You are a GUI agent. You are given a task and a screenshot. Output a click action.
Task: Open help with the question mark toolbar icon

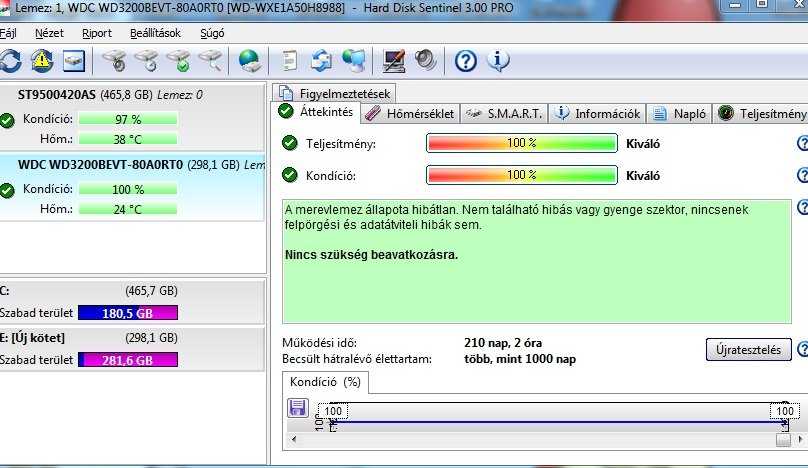[465, 61]
